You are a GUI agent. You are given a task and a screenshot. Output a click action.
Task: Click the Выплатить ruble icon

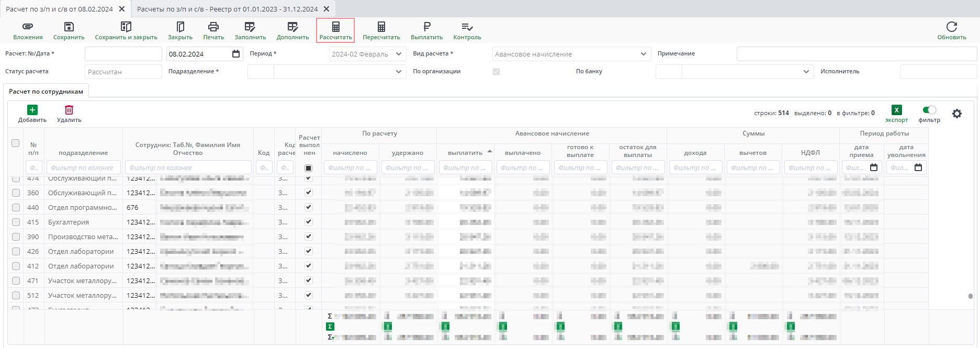coord(426,27)
